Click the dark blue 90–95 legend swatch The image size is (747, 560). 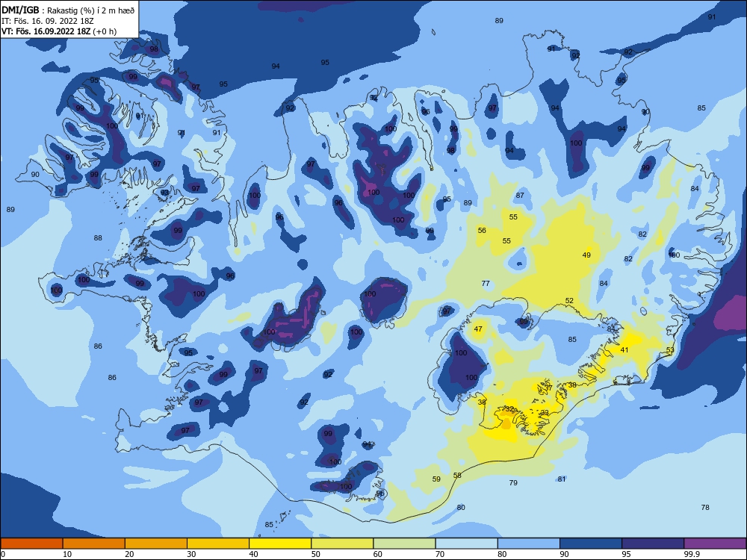[x=591, y=544]
